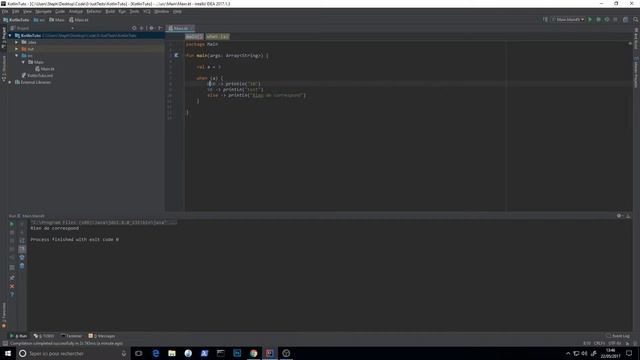This screenshot has width=640, height=360.
Task: Expand the out folder node
Action: (x=17, y=49)
